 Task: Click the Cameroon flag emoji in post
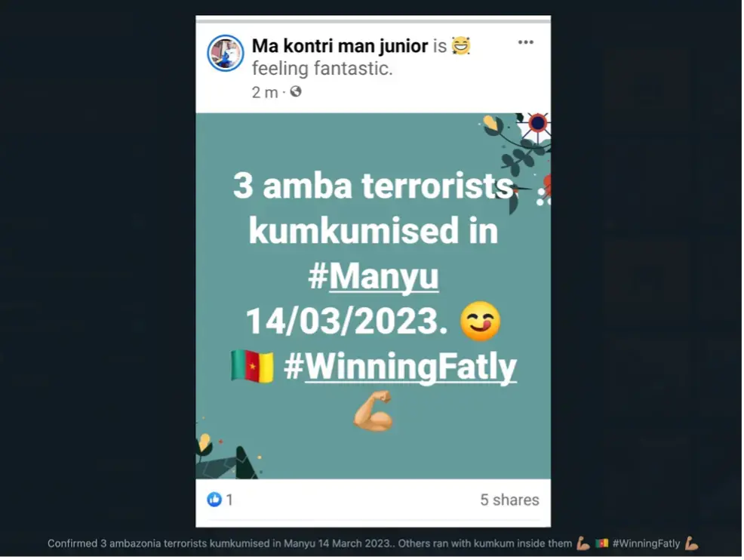[252, 366]
